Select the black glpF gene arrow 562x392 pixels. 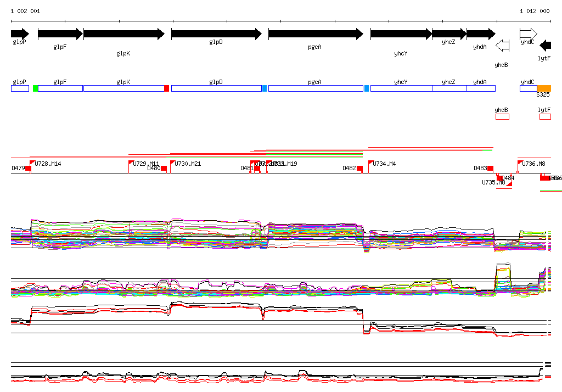(60, 34)
